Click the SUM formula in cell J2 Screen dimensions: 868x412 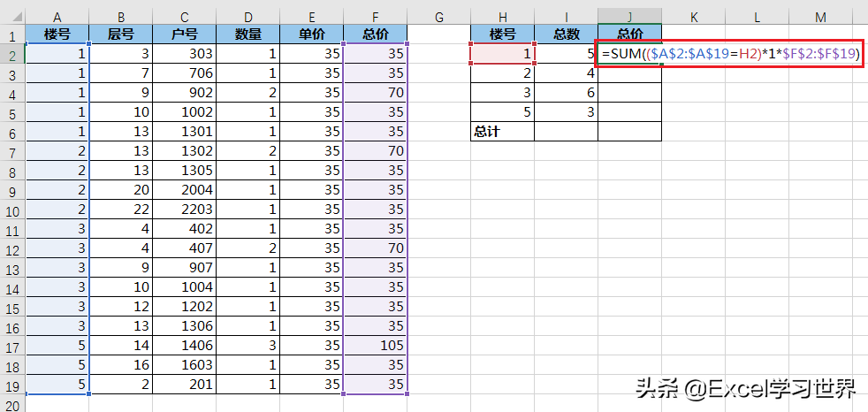pyautogui.click(x=729, y=54)
